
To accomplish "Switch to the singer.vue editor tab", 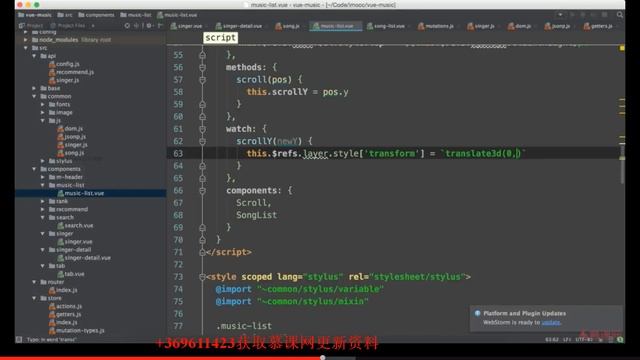I will tap(187, 26).
